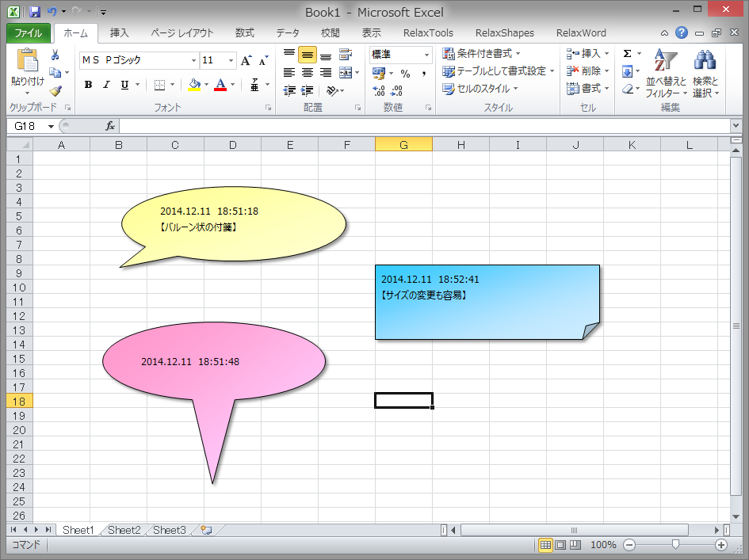Click the percent style icon

pos(405,74)
